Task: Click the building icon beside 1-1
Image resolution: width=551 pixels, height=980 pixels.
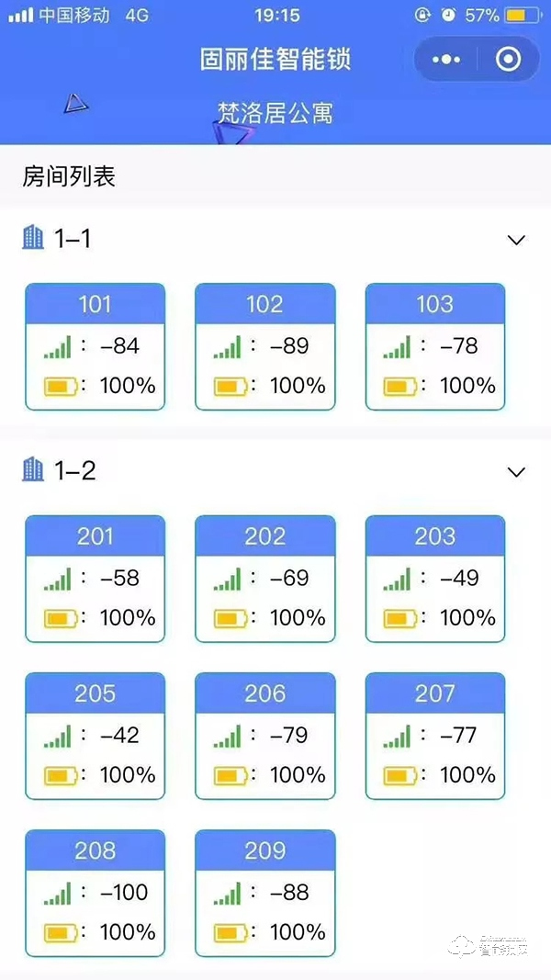Action: [x=33, y=238]
